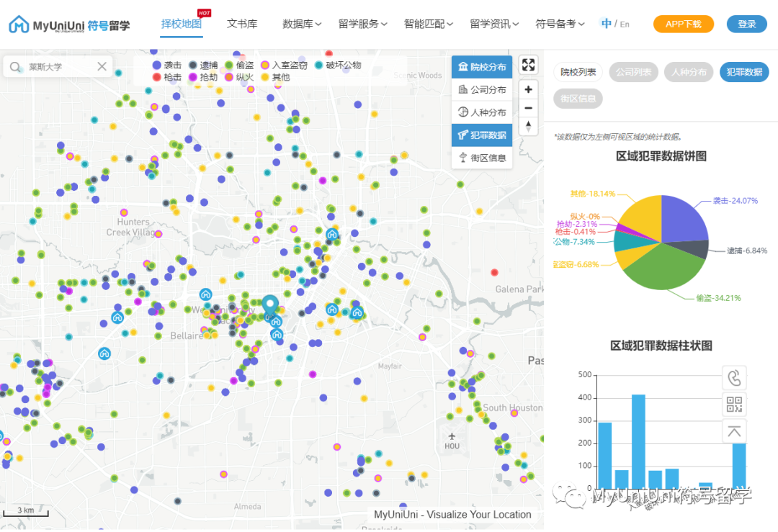Click the 登录 button
The width and height of the screenshot is (778, 532).
(x=746, y=24)
